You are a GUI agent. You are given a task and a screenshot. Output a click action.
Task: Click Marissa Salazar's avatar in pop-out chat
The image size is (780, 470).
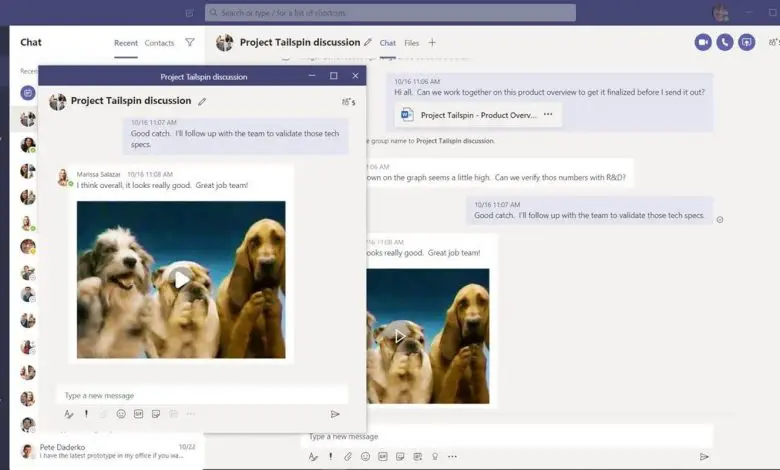coord(64,178)
